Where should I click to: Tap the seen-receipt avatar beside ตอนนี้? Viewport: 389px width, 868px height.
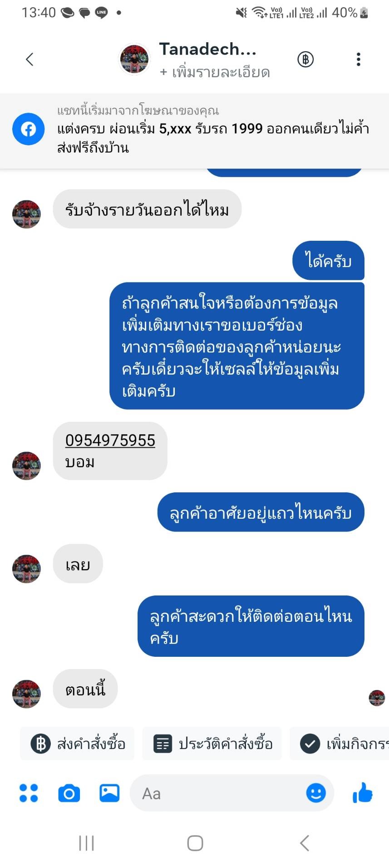click(x=377, y=698)
